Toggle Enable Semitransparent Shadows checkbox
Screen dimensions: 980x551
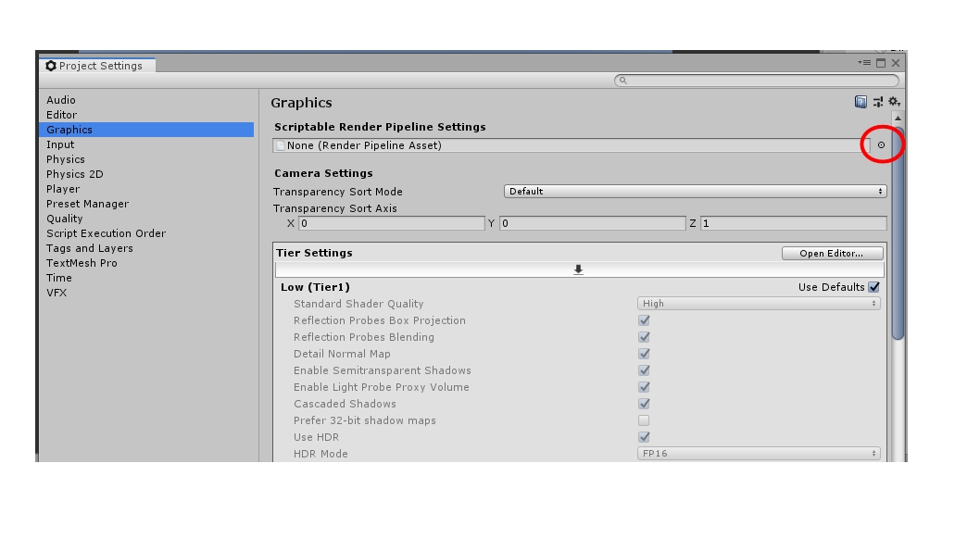coord(644,370)
